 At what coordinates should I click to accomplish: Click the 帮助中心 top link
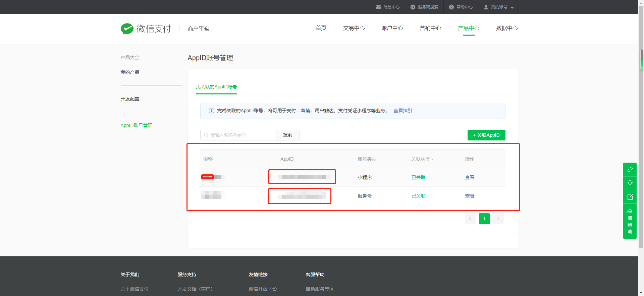(x=465, y=7)
